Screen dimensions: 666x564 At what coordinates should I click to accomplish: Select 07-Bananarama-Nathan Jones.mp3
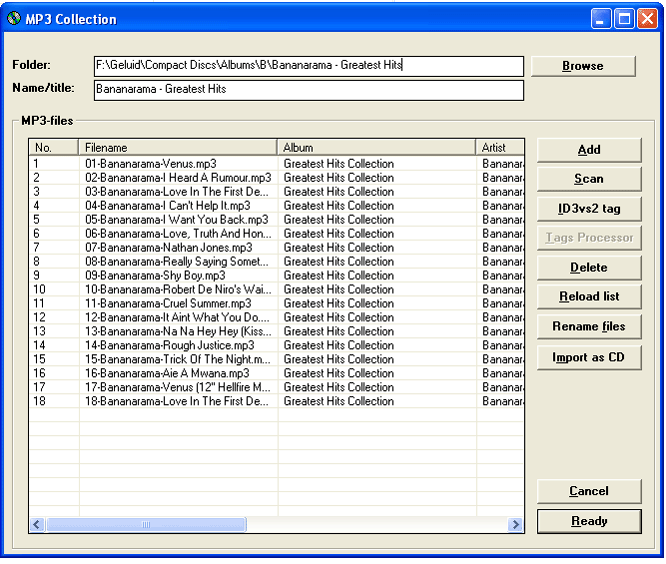coord(169,248)
